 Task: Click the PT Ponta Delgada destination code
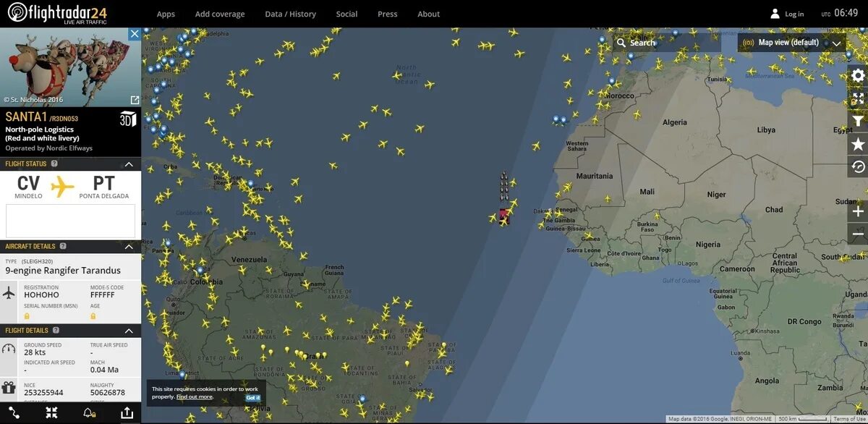pos(104,184)
